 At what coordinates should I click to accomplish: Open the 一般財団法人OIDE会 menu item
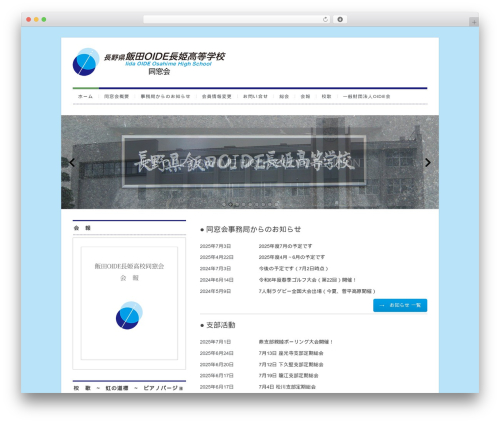(366, 96)
